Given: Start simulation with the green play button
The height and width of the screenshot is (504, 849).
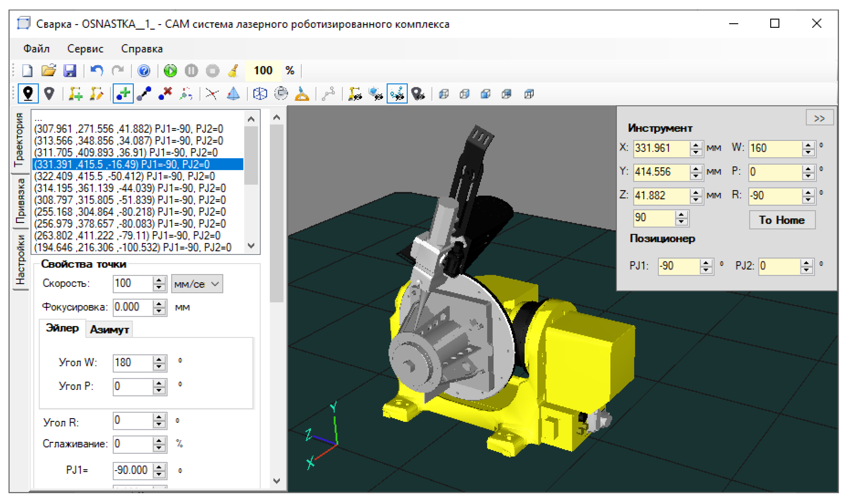Looking at the screenshot, I should point(170,71).
